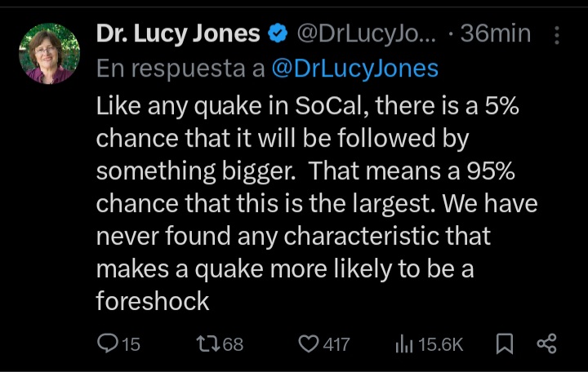Click the 36min timestamp

click(495, 34)
